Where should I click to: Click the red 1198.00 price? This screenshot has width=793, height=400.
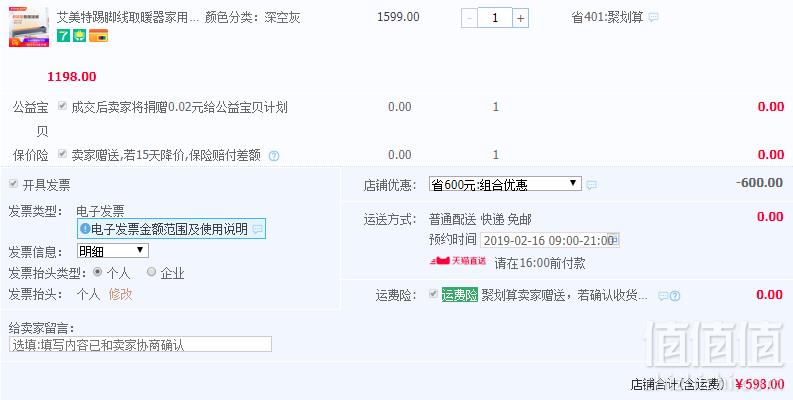(72, 77)
